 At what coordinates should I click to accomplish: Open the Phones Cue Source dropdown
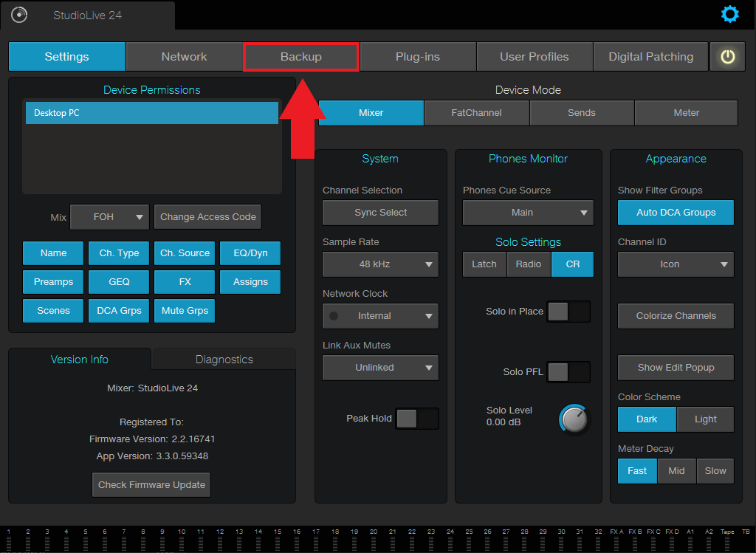[x=528, y=213]
